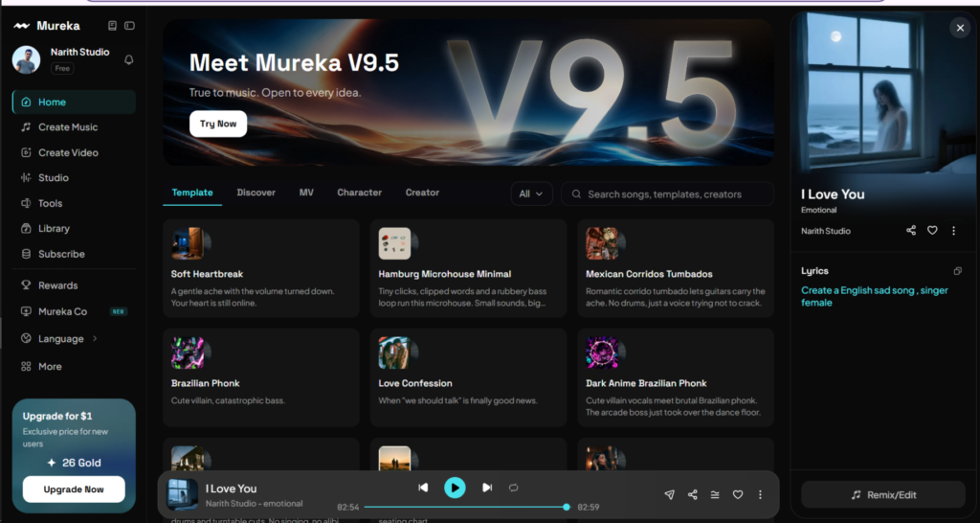Open notifications bell icon

[129, 60]
